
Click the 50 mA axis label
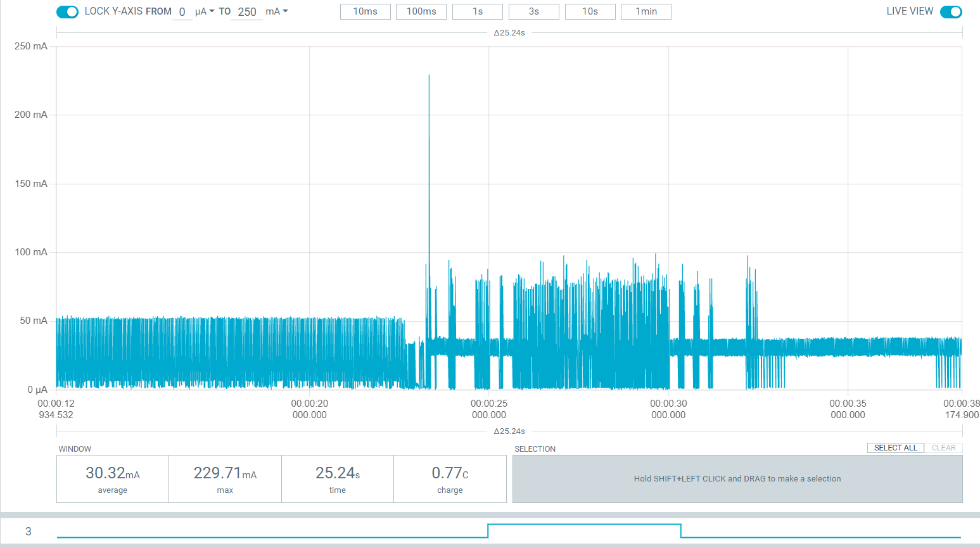(x=34, y=321)
